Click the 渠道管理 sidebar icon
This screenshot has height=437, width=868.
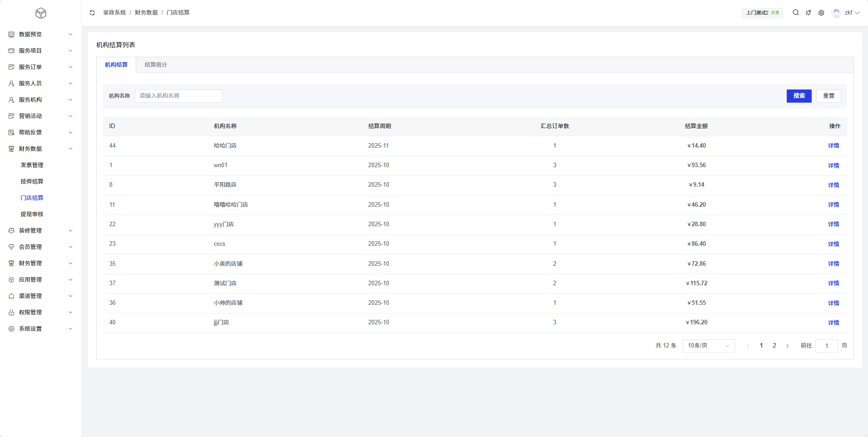pyautogui.click(x=11, y=296)
